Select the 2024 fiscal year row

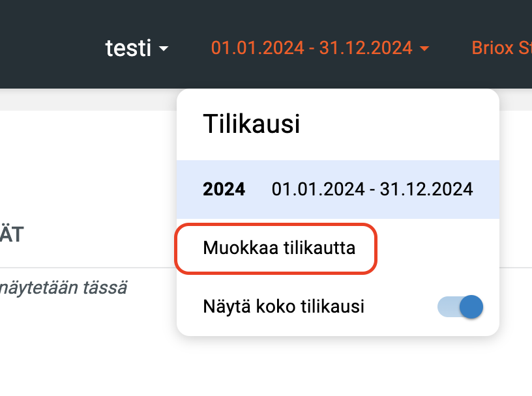[338, 189]
